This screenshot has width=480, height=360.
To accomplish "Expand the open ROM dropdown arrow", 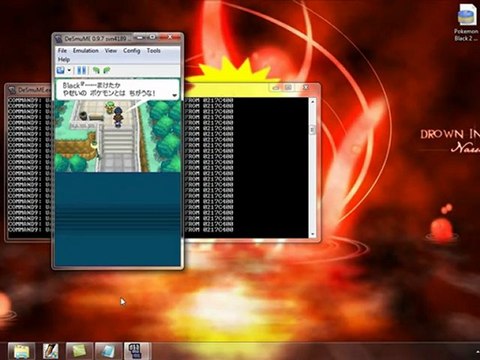I will pyautogui.click(x=69, y=70).
